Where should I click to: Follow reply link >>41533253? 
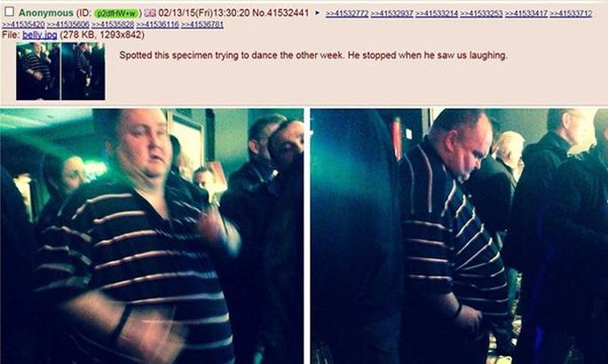[481, 13]
